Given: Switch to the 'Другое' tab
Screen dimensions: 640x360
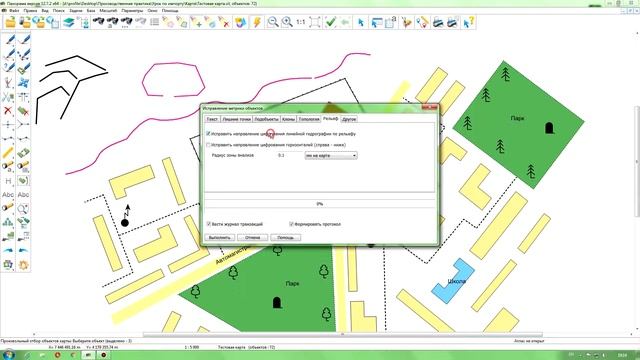Looking at the screenshot, I should 349,119.
